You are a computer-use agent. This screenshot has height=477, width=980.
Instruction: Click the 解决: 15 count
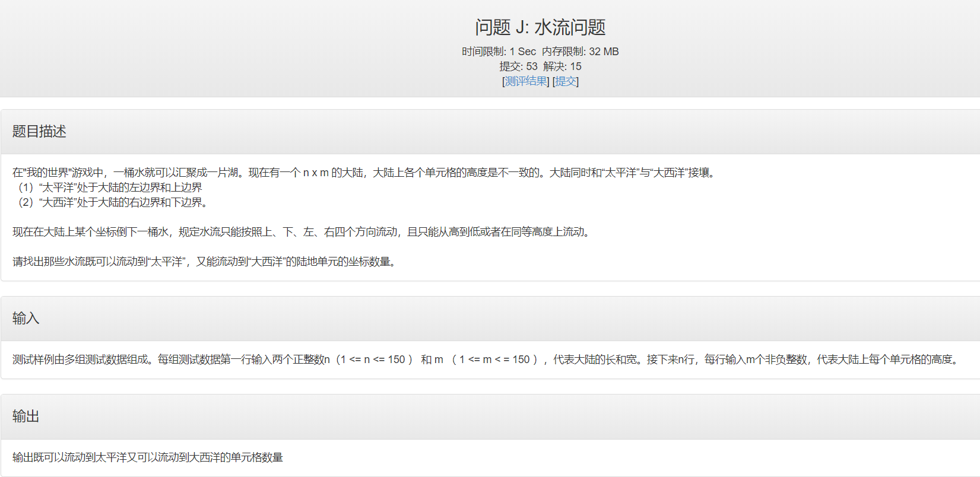click(562, 66)
